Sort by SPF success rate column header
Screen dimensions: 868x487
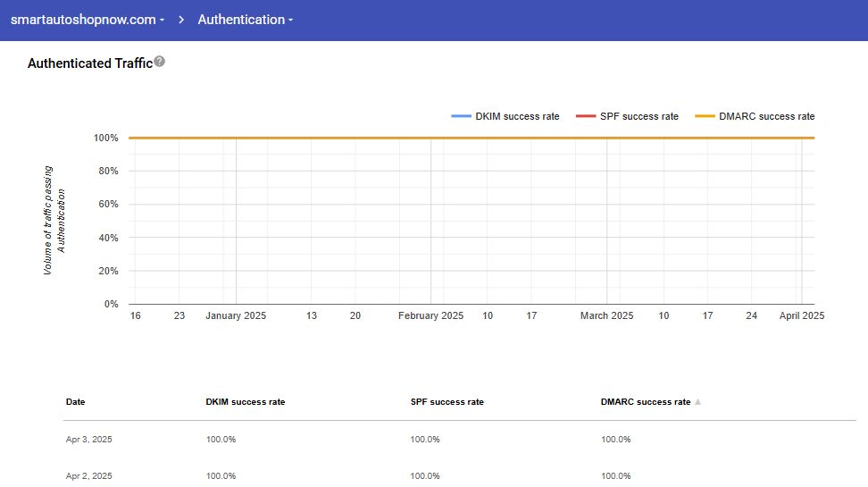(447, 402)
